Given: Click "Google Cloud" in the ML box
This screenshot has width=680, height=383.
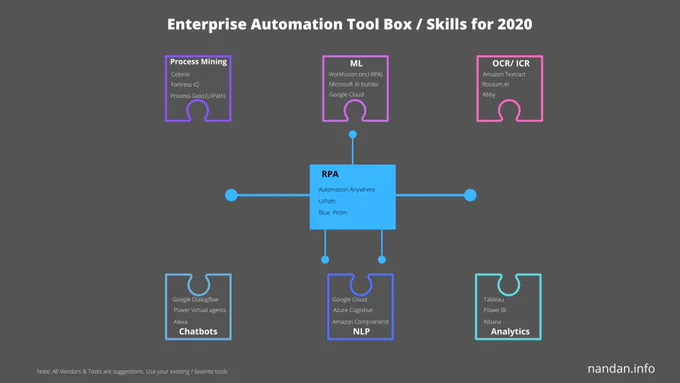Looking at the screenshot, I should (x=346, y=95).
